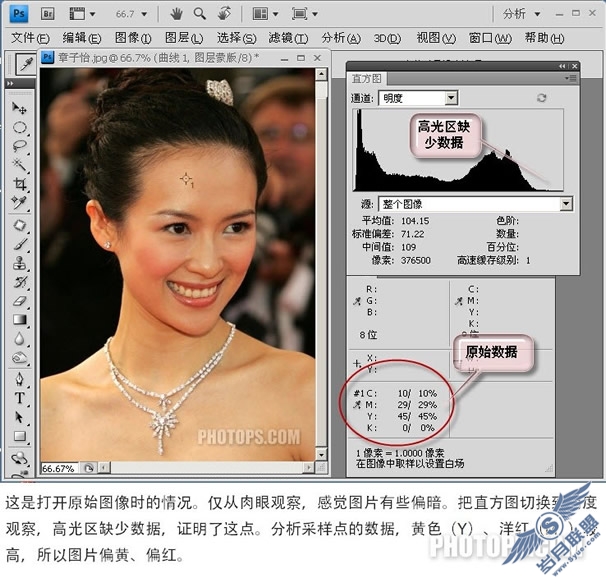Launch Bridge with the Br icon
The width and height of the screenshot is (606, 583).
(x=48, y=14)
